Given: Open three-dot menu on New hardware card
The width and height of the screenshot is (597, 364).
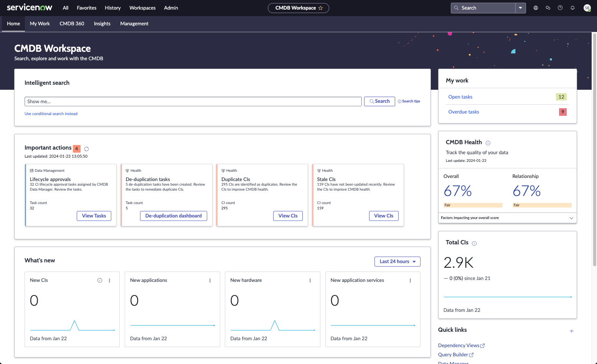Looking at the screenshot, I should pos(310,280).
